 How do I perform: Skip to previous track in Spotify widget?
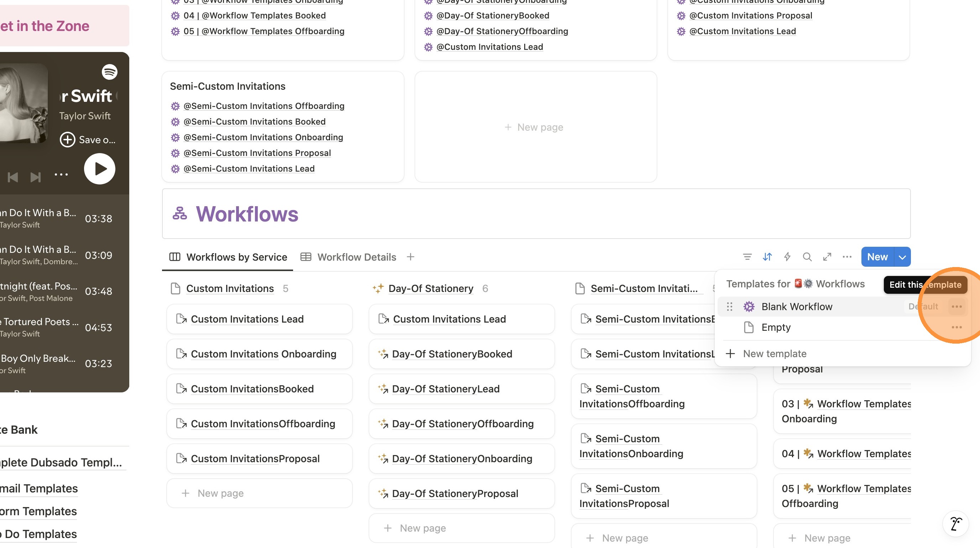pyautogui.click(x=13, y=177)
